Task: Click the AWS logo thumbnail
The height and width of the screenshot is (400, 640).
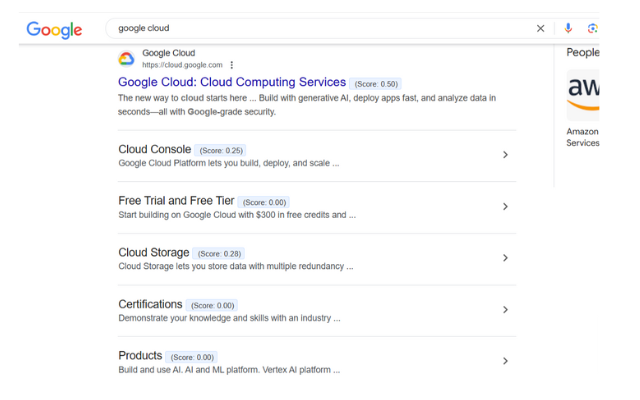Action: (x=583, y=95)
